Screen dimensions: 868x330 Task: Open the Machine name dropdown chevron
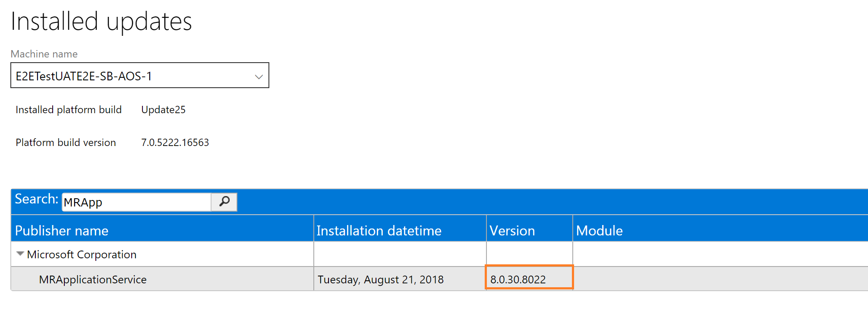pos(258,76)
